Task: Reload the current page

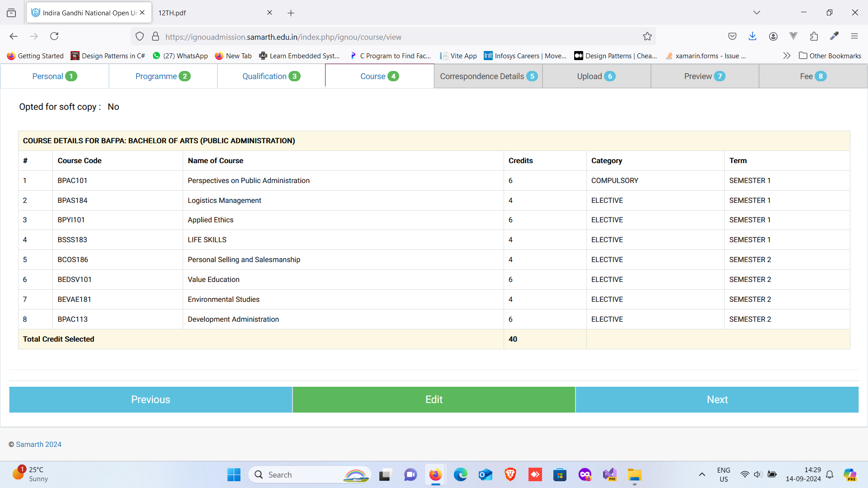Action: pyautogui.click(x=54, y=36)
